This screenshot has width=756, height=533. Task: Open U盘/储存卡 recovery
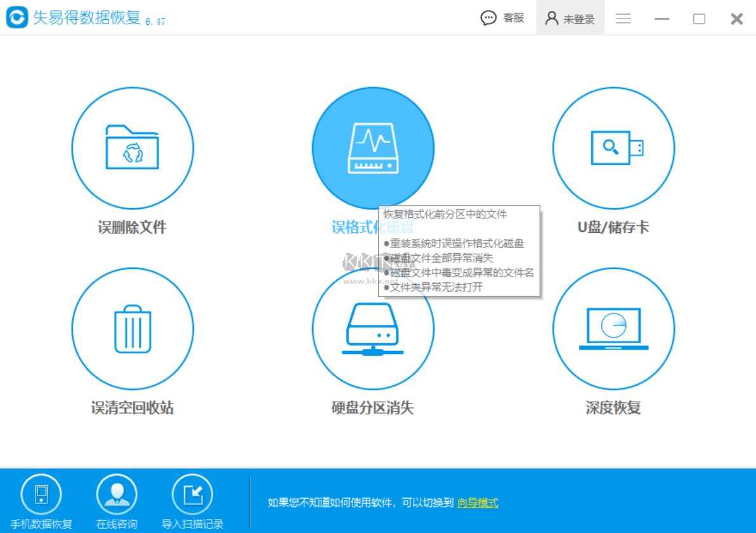[613, 147]
